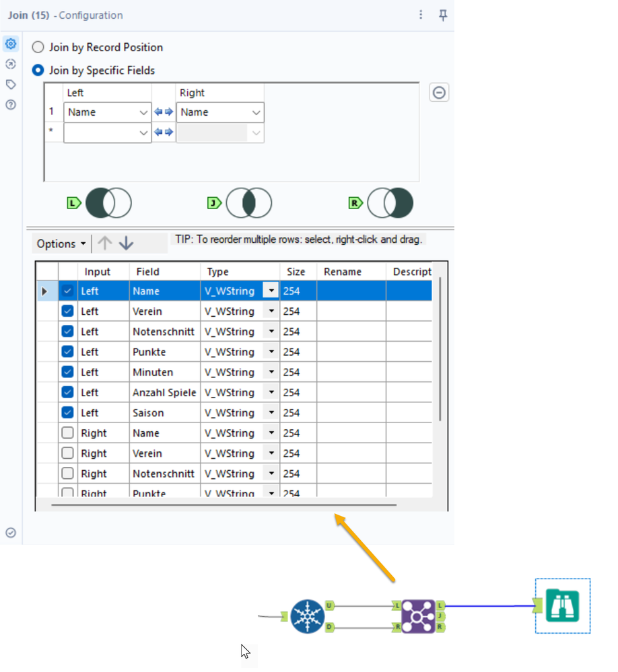Click the U output anchor of Unique tool

[x=329, y=605]
